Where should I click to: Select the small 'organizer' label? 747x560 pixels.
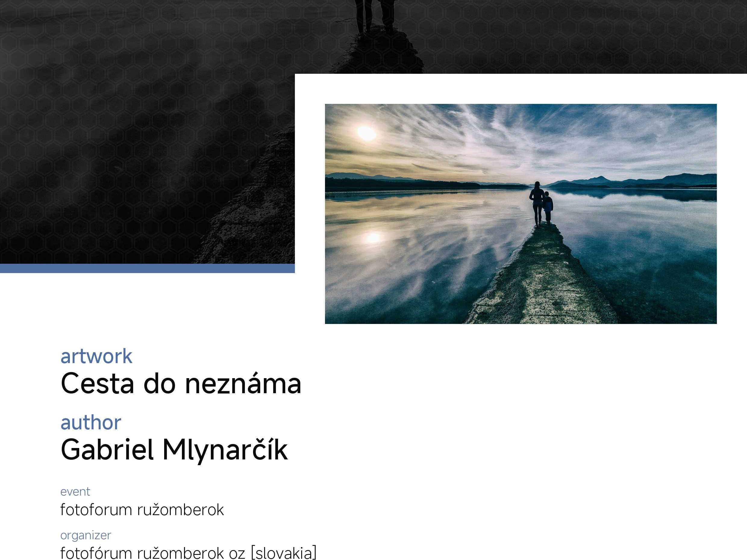coord(86,535)
